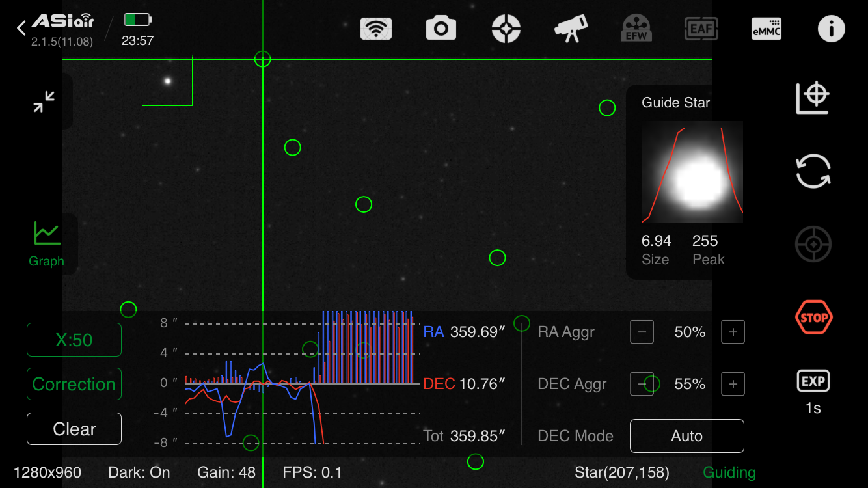
Task: Click the Guide Star panel title
Action: pos(675,103)
